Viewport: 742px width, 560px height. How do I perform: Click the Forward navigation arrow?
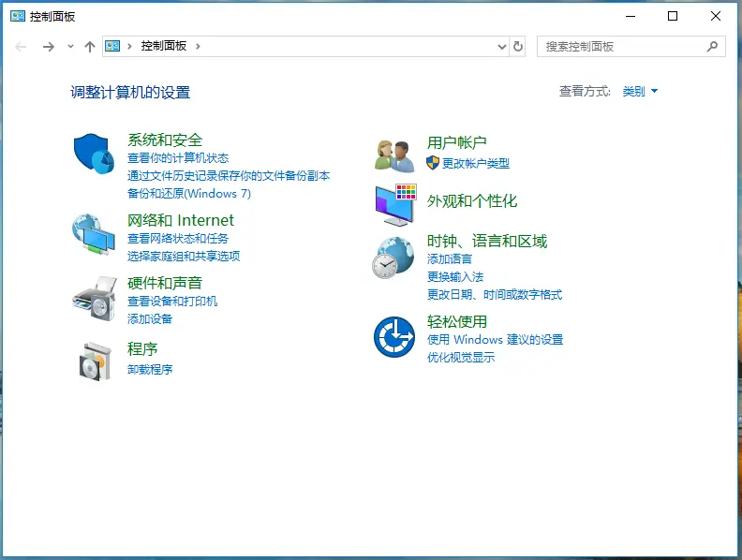[x=49, y=46]
